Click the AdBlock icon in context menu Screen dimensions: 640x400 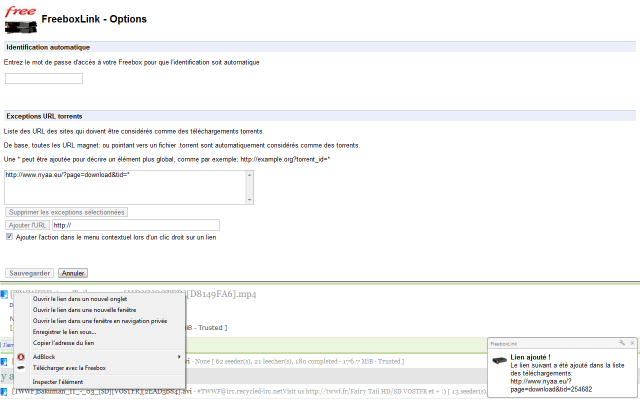21,356
